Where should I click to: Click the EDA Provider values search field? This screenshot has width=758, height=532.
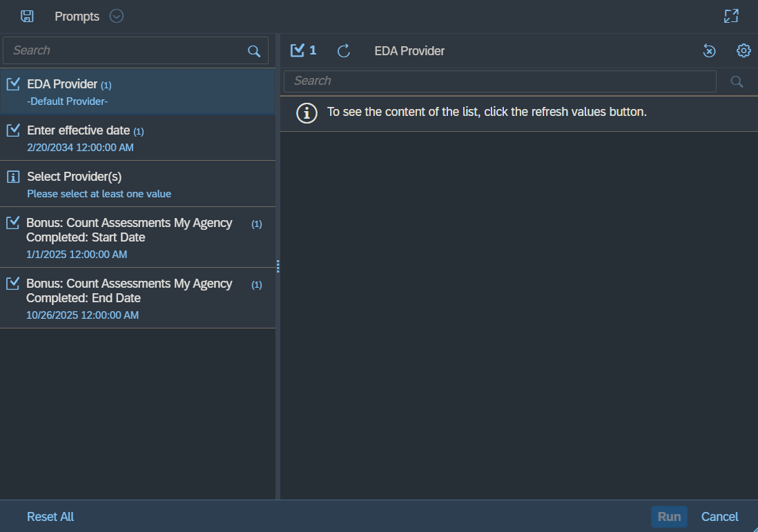(x=499, y=81)
